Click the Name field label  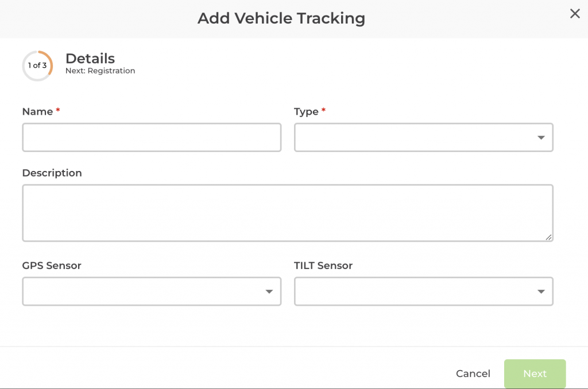(x=37, y=112)
